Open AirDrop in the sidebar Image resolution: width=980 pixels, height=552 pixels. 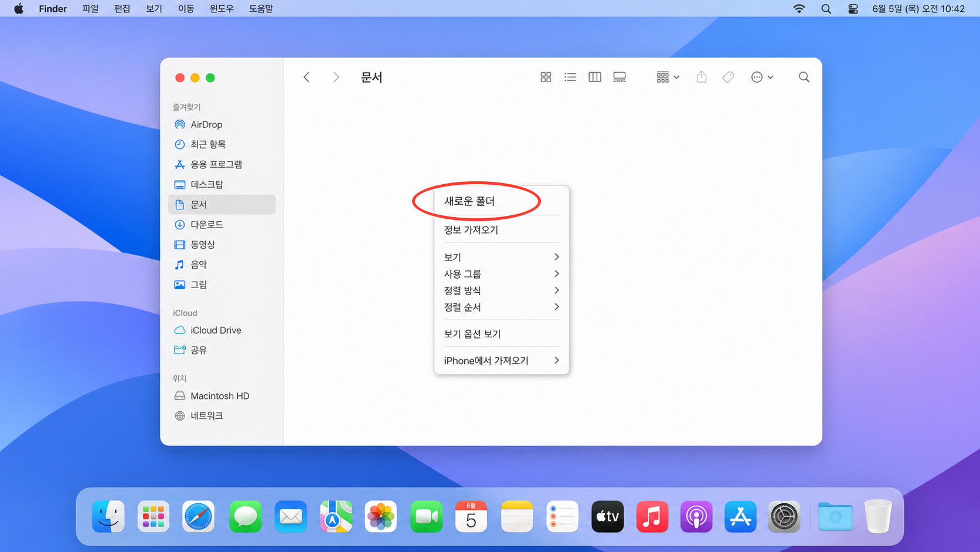[x=222, y=124]
